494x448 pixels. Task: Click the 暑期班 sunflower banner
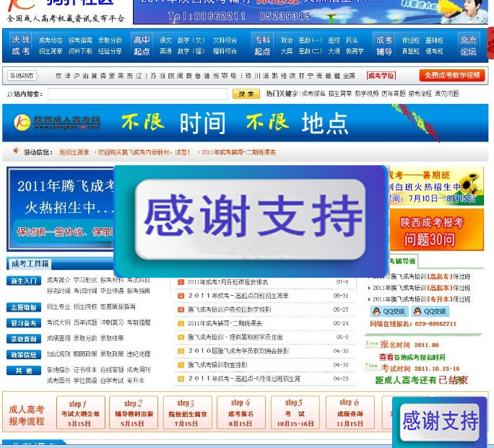[x=436, y=186]
